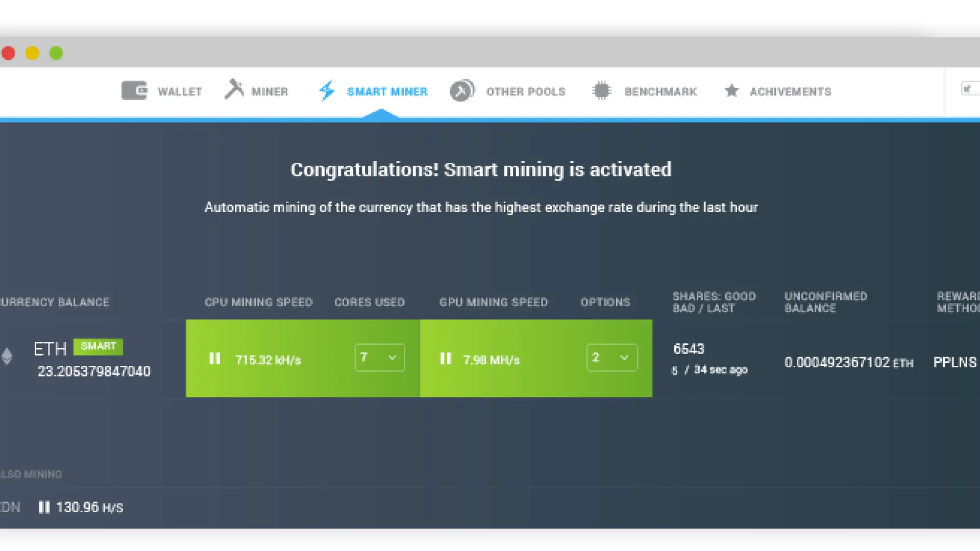Click the small icon at the top-right corner
The width and height of the screenshot is (980, 551).
click(969, 88)
